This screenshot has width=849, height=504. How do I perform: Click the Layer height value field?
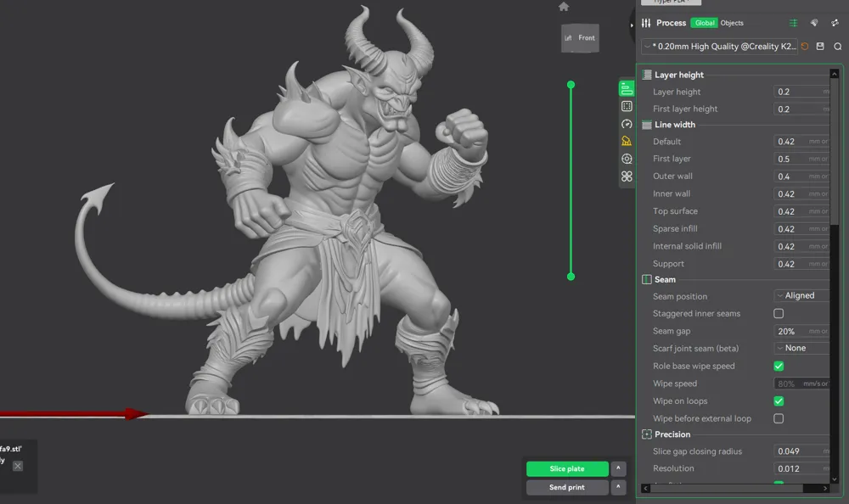tap(801, 92)
